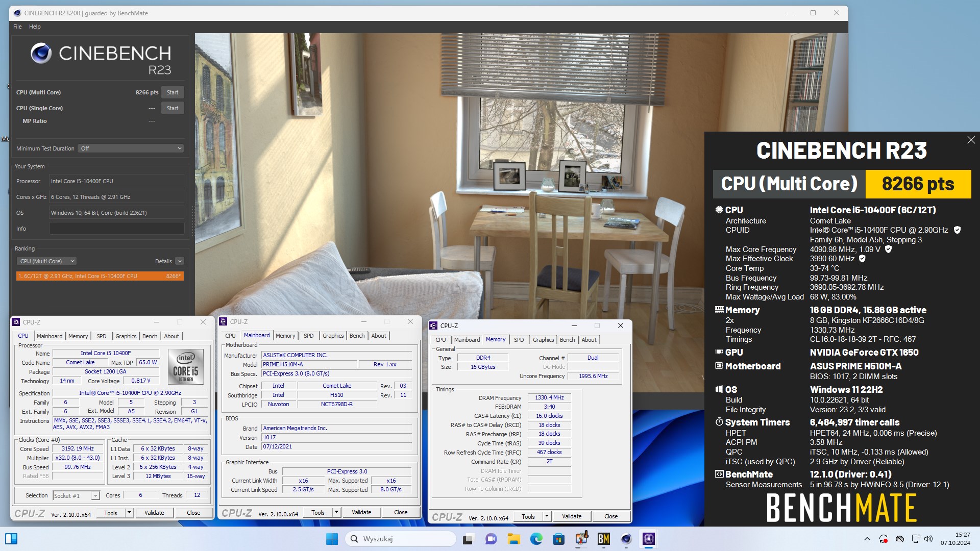The width and height of the screenshot is (980, 551).
Task: Click Tools button in right CPU-Z window
Action: click(528, 516)
